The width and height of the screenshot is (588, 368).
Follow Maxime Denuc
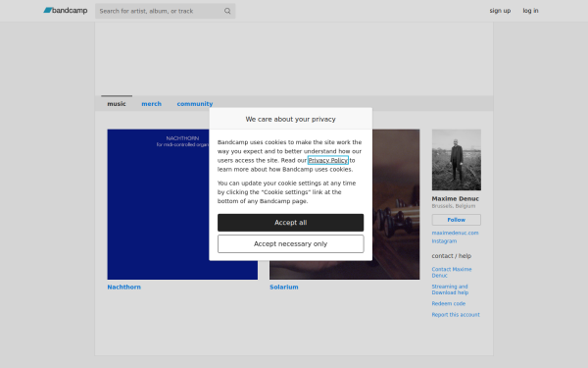click(x=457, y=220)
